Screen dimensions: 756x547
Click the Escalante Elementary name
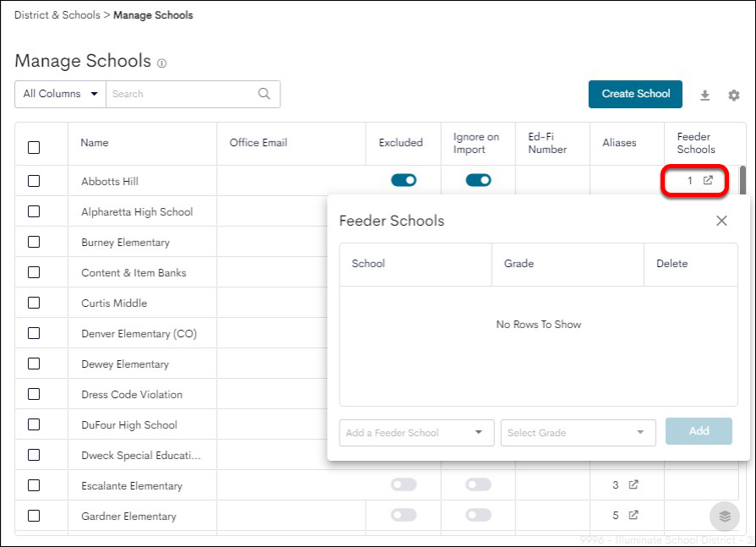132,486
